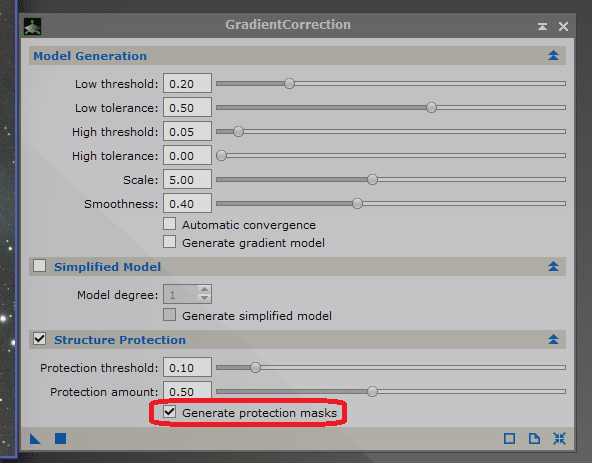The image size is (592, 463).
Task: Disable the Structure Protection section checkbox
Action: [39, 339]
